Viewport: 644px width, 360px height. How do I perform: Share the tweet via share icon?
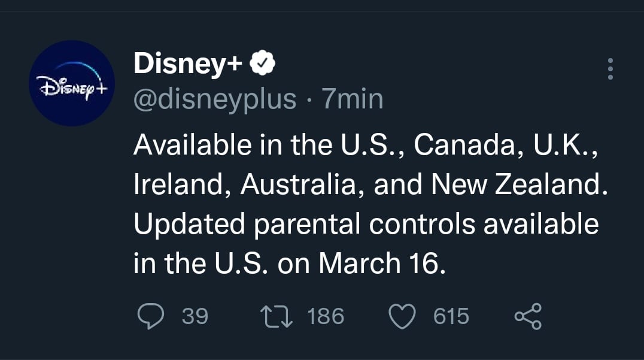click(528, 316)
